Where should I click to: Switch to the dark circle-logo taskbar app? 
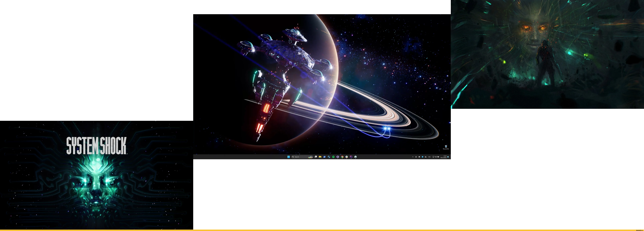tap(338, 157)
